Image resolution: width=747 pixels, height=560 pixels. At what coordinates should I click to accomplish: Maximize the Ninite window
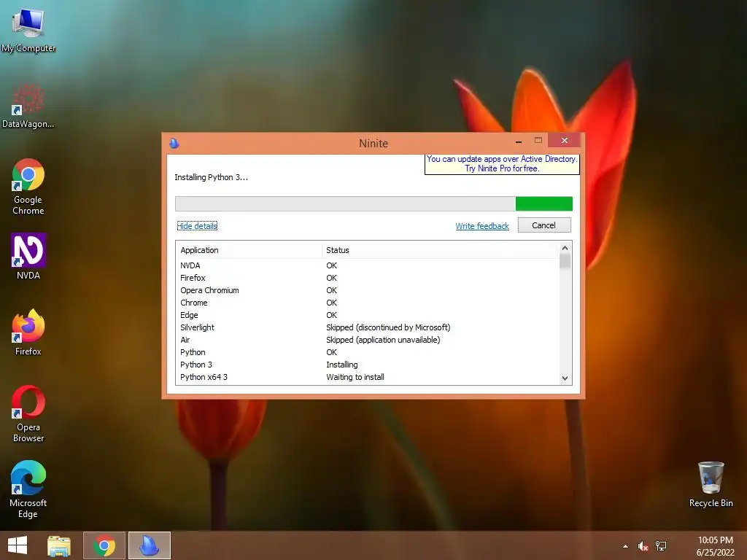click(538, 141)
